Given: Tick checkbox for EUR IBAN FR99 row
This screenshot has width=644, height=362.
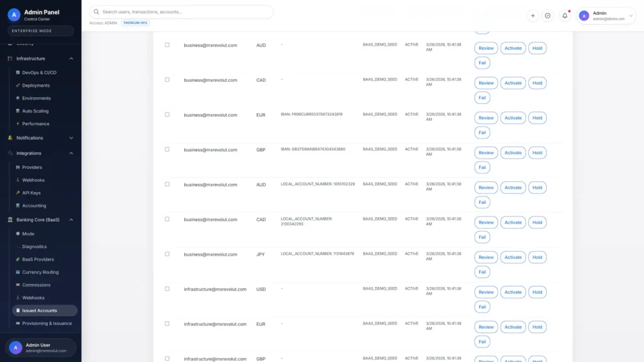Looking at the screenshot, I should click(167, 115).
